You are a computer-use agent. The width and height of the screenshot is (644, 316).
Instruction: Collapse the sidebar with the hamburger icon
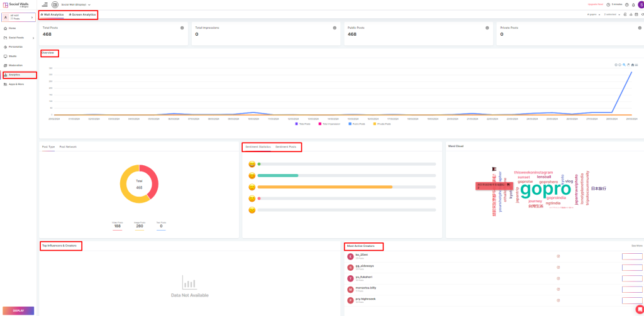point(45,4)
